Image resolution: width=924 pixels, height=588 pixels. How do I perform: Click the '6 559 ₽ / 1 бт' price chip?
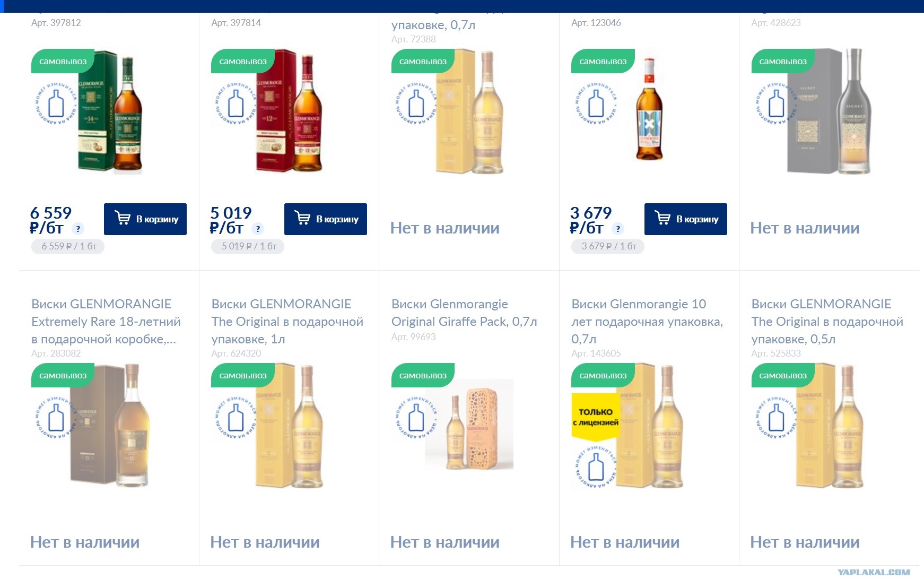tap(68, 246)
